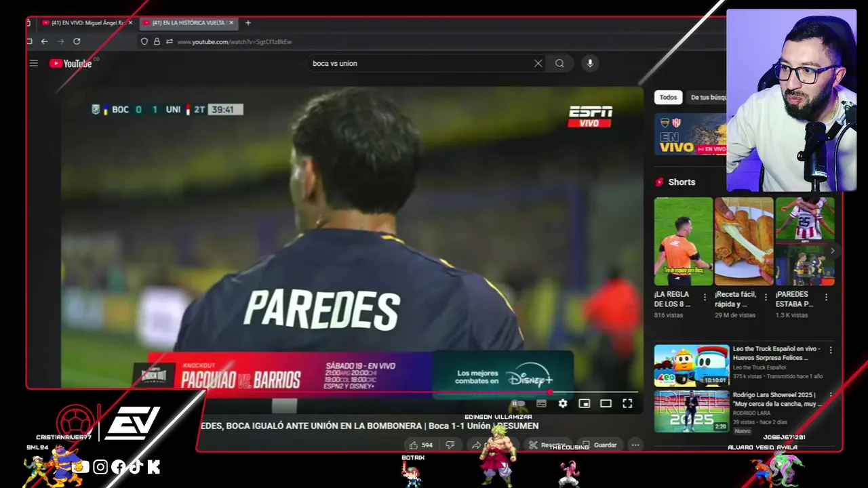The width and height of the screenshot is (868, 488).
Task: Like the video with 594 likes
Action: point(420,445)
